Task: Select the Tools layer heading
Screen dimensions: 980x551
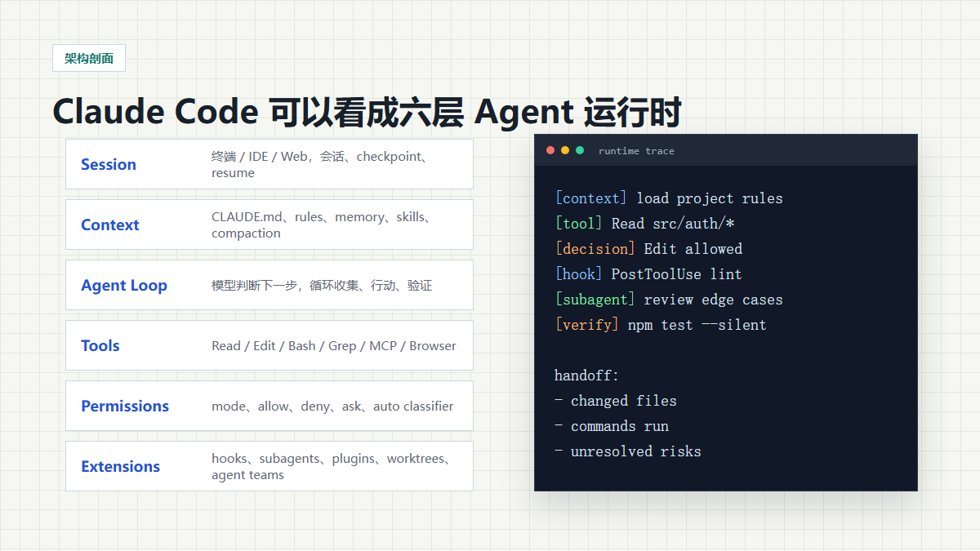Action: click(100, 345)
